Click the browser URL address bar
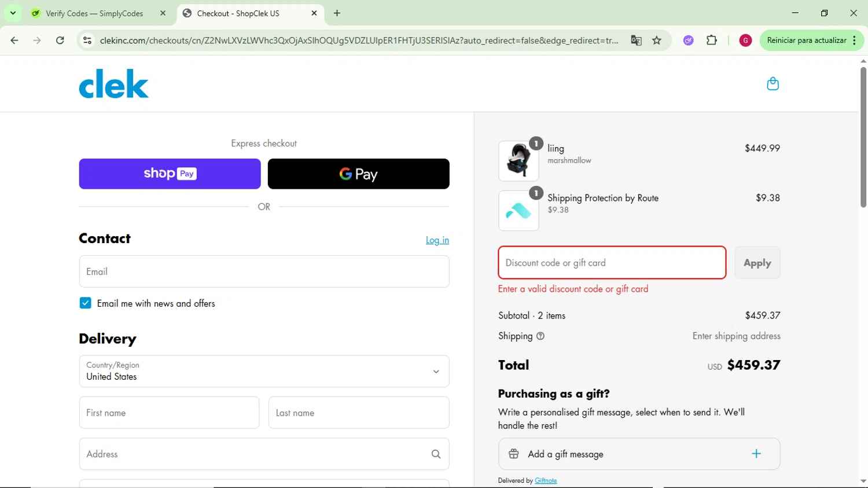 (359, 41)
